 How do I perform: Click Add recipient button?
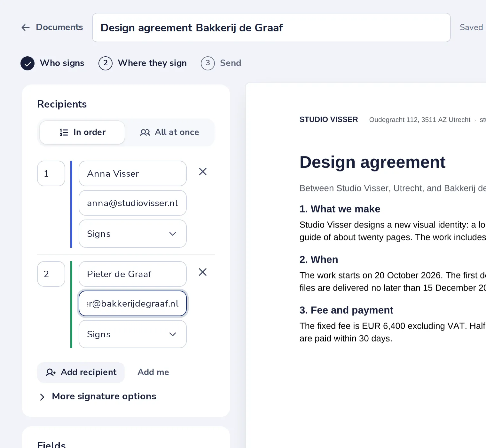[81, 372]
